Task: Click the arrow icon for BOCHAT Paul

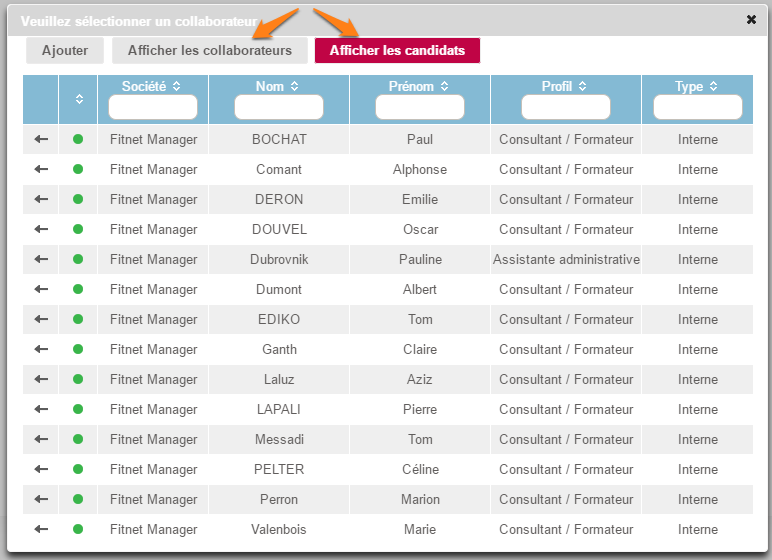Action: 41,139
